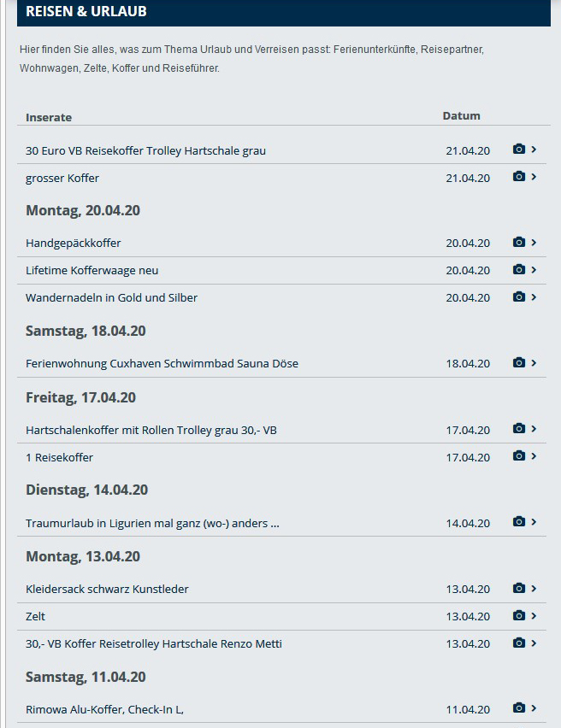Click camera icon for Zelt listing

coord(518,615)
